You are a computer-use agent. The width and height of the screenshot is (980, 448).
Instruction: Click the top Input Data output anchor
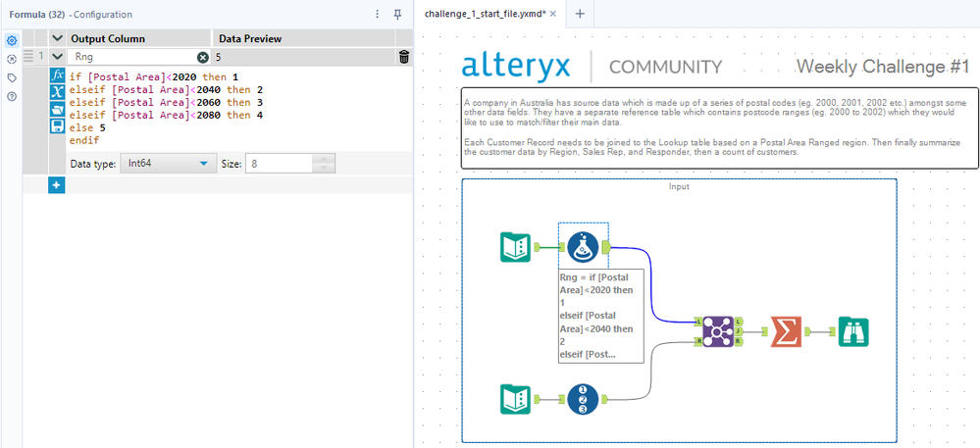[538, 247]
